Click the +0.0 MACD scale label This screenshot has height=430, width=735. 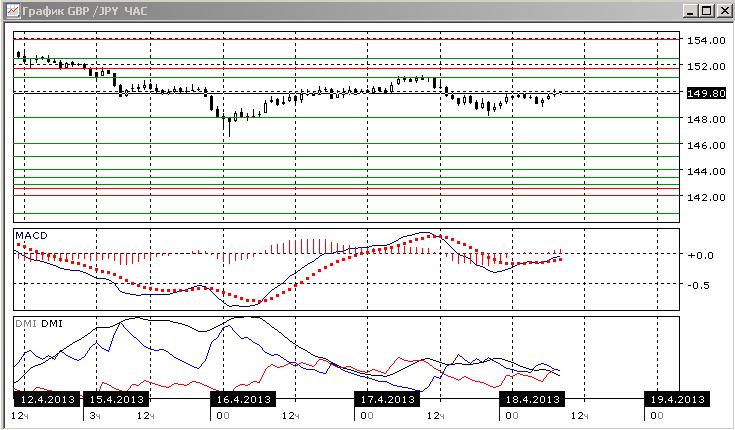click(x=700, y=256)
